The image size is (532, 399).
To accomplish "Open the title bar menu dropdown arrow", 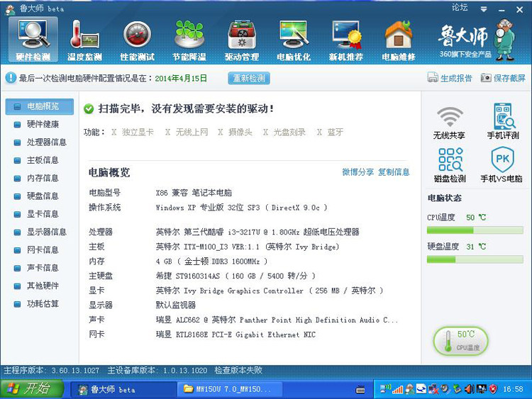I will coord(483,9).
